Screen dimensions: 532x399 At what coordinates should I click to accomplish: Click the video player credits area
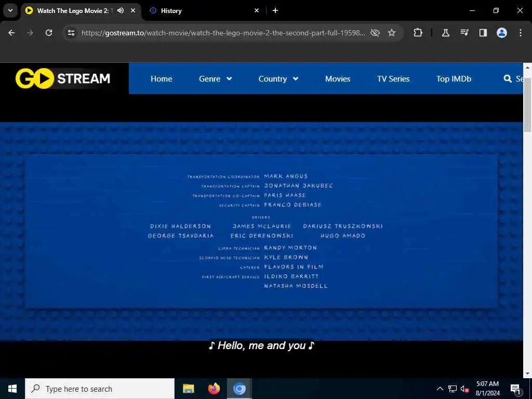click(x=261, y=231)
